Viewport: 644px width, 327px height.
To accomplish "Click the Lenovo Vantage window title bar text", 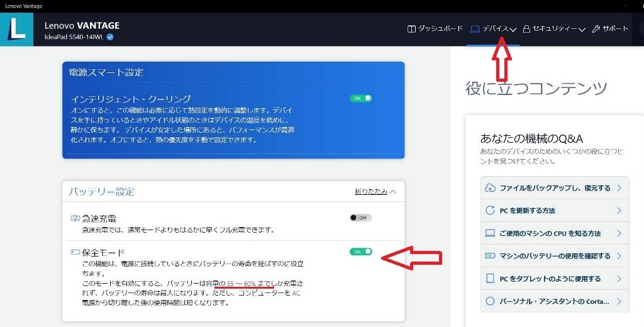I will (23, 6).
